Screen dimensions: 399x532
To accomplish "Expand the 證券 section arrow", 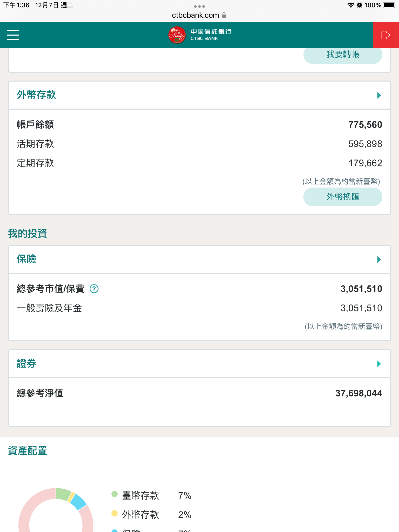I will coord(379,364).
